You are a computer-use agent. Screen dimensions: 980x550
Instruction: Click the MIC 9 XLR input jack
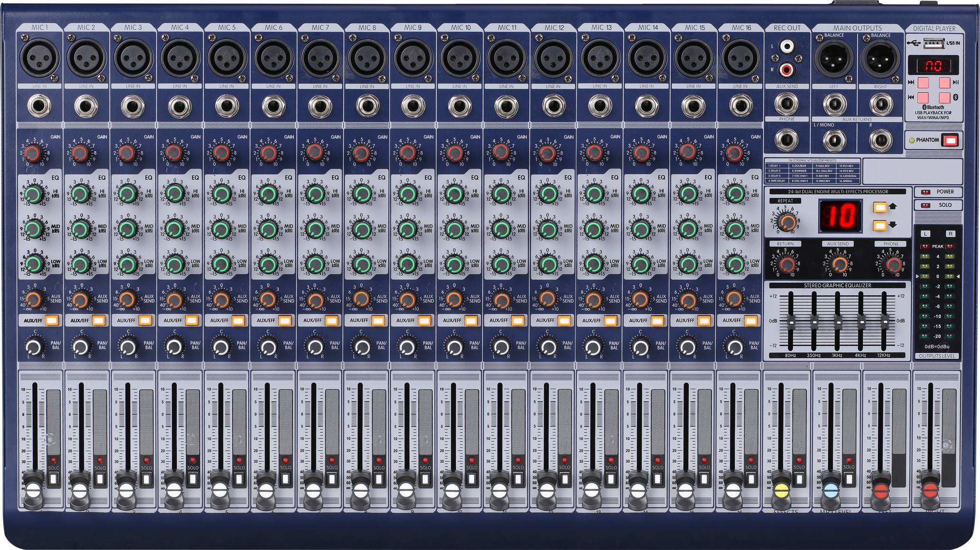tap(413, 58)
